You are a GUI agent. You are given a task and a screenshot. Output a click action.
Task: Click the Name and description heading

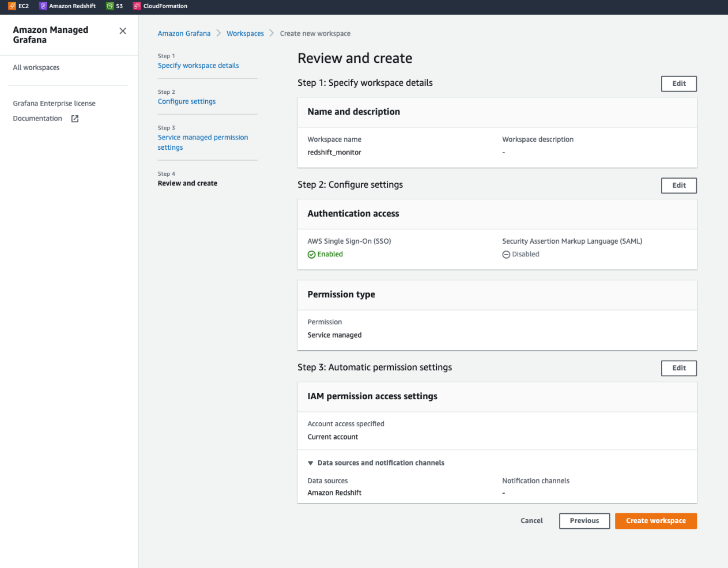[353, 112]
